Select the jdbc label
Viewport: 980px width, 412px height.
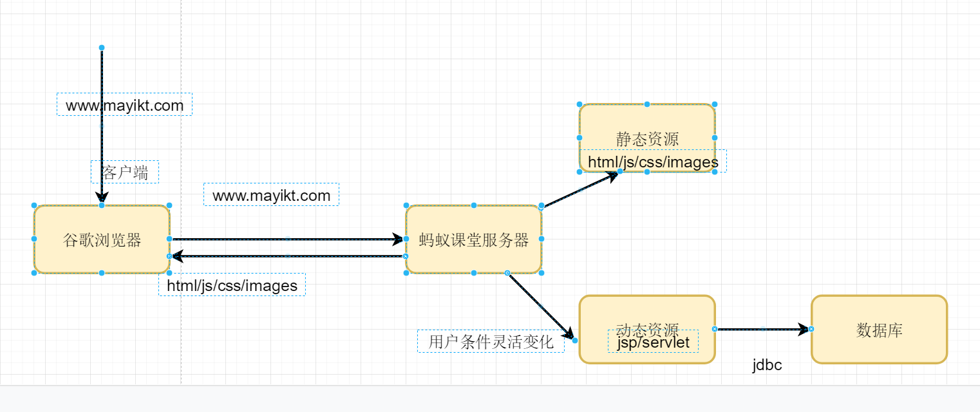767,365
